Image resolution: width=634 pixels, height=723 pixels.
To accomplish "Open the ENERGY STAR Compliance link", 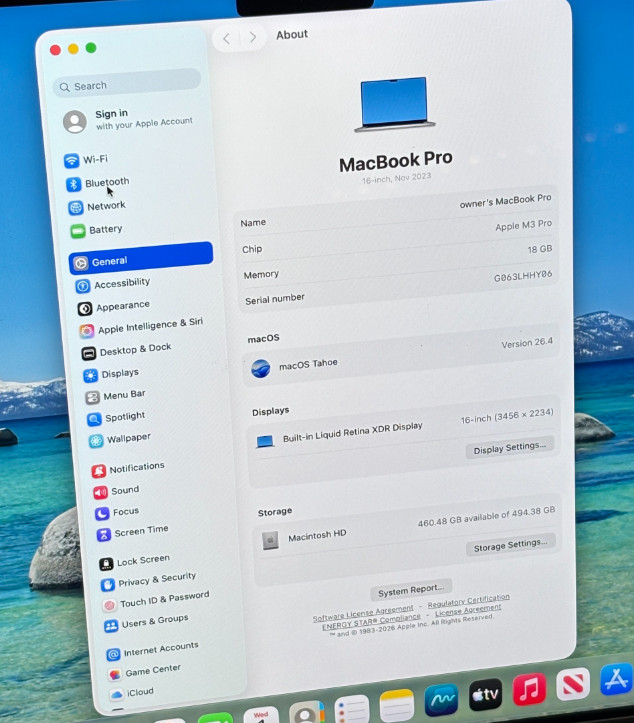I will [x=371, y=622].
